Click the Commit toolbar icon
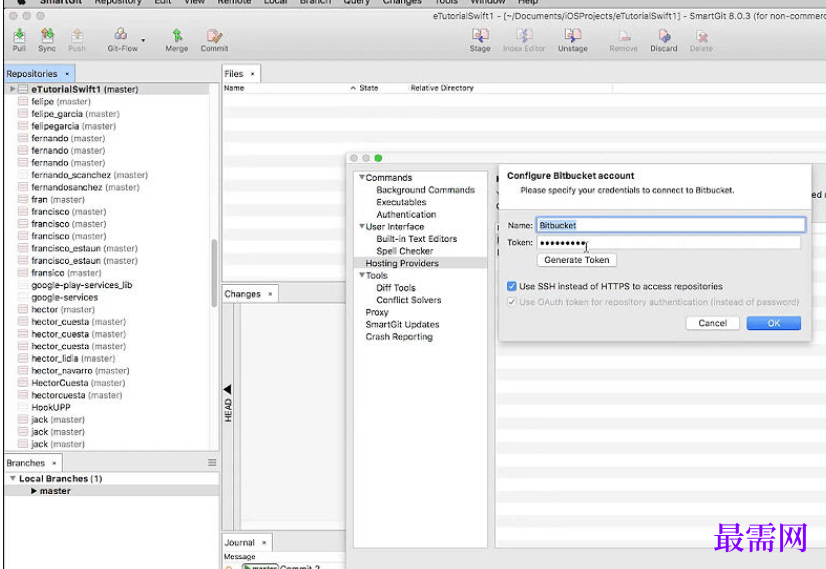826x569 pixels. (214, 40)
